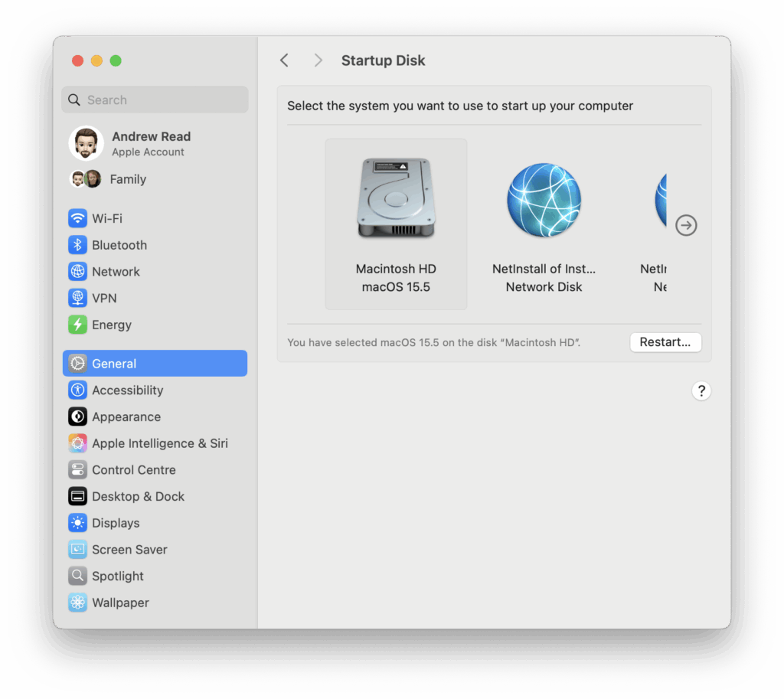Screen dimensions: 784x699
Task: Open Accessibility settings icon
Action: pyautogui.click(x=77, y=390)
